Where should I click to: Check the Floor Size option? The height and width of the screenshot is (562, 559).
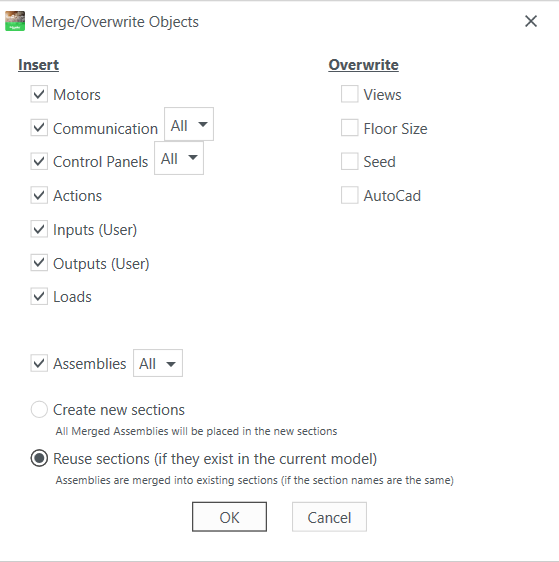349,128
